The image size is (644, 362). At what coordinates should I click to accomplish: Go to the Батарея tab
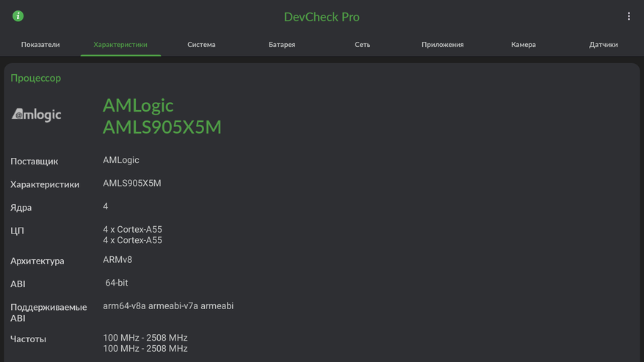(282, 44)
